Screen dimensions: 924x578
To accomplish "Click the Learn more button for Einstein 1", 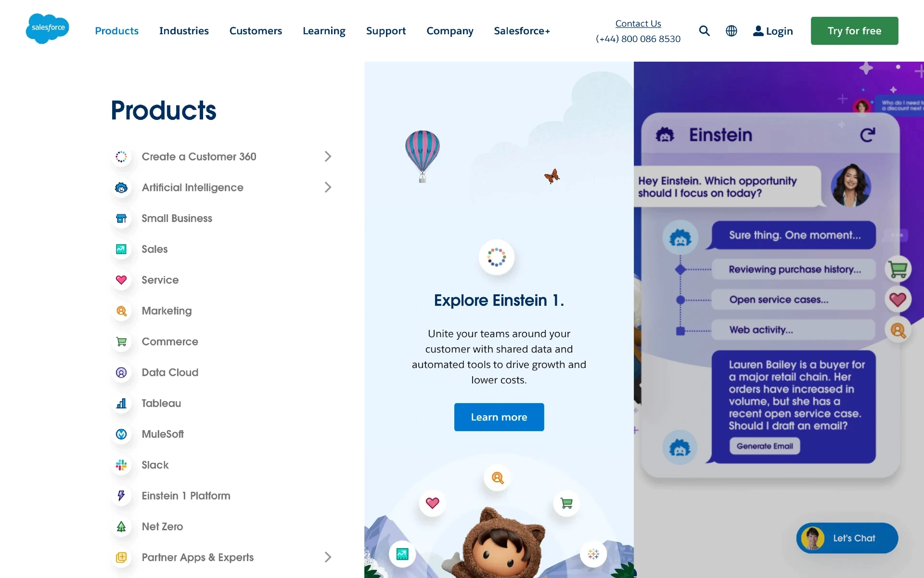I will 499,416.
